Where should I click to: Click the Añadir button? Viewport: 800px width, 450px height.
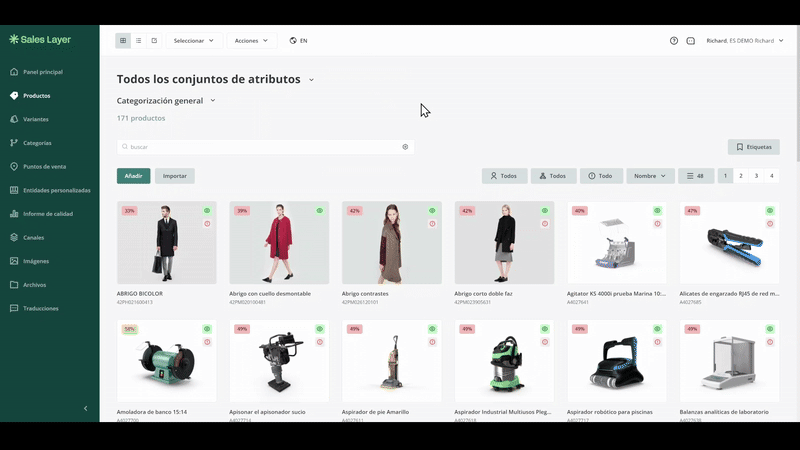134,176
